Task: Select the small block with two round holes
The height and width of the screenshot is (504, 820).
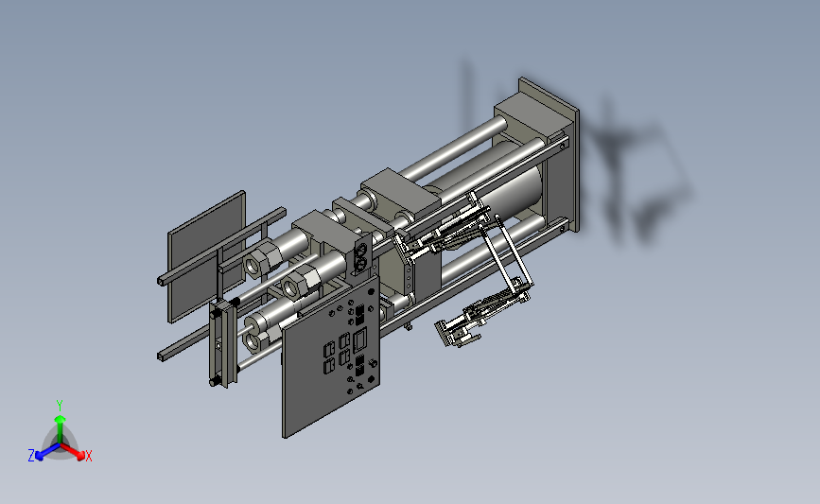Action: [x=362, y=254]
